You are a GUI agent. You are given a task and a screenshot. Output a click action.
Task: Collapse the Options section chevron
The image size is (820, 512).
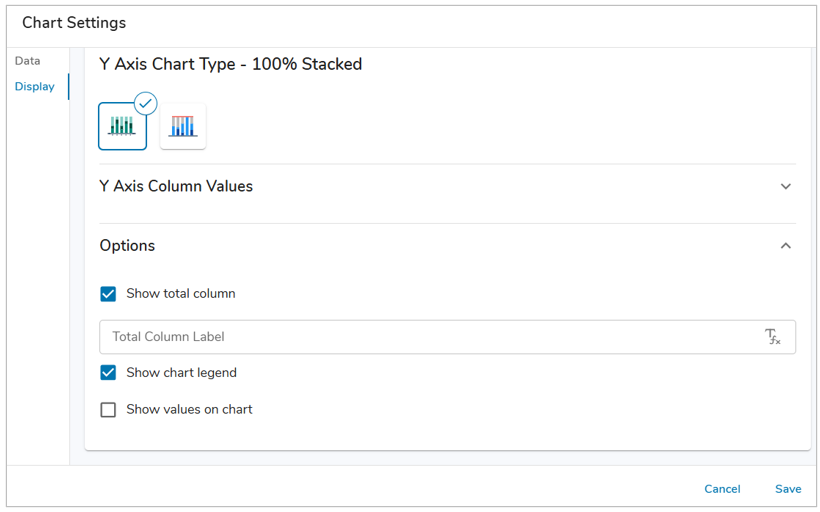click(x=786, y=246)
